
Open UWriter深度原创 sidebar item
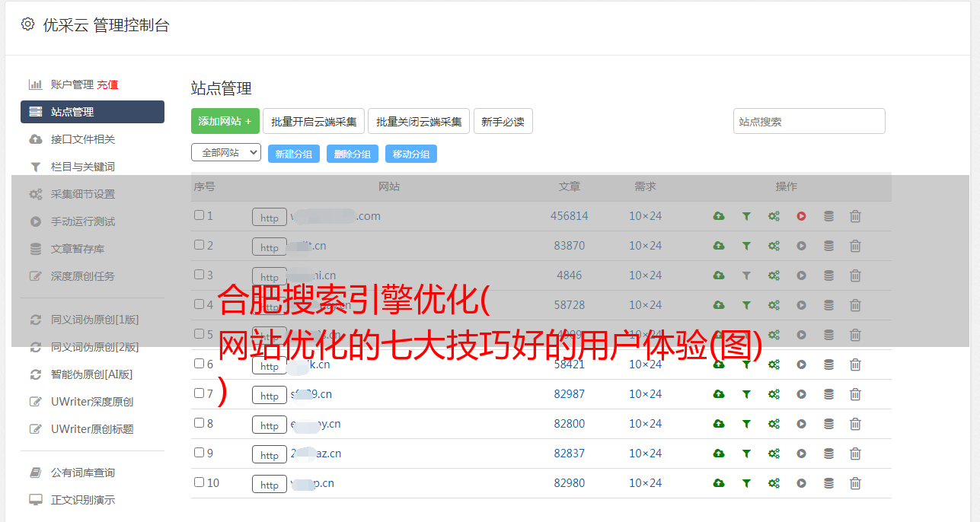pos(92,402)
